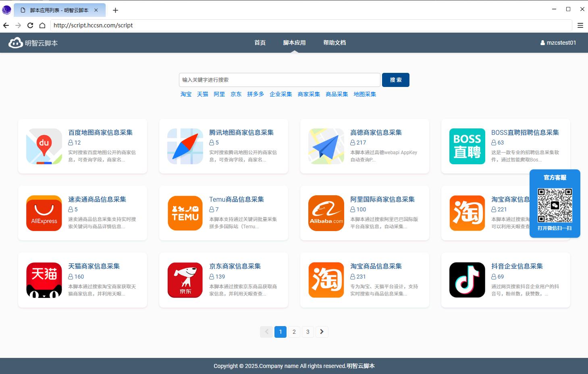588x374 pixels.
Task: Click the official customer service QR code
Action: click(x=555, y=205)
